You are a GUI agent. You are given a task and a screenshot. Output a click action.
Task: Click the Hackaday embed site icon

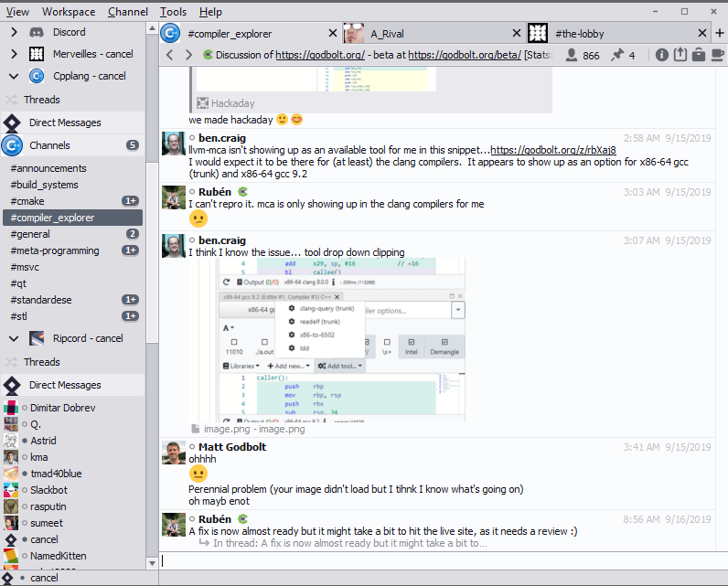(x=202, y=103)
